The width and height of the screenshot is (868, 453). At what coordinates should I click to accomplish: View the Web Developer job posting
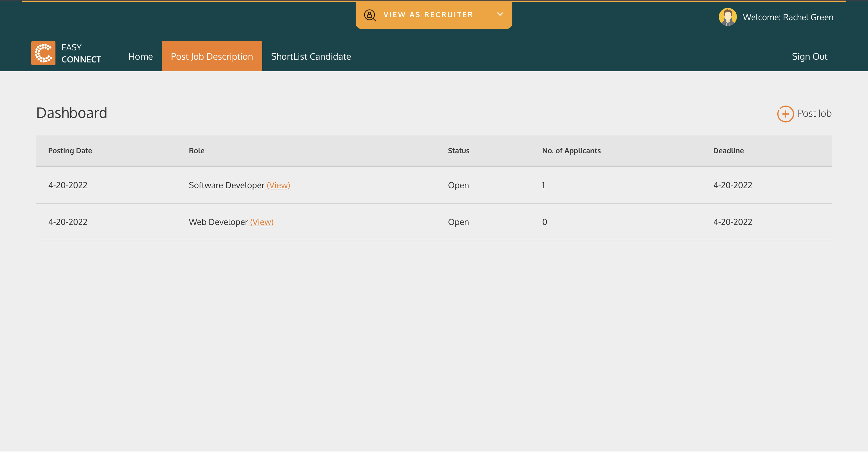261,222
